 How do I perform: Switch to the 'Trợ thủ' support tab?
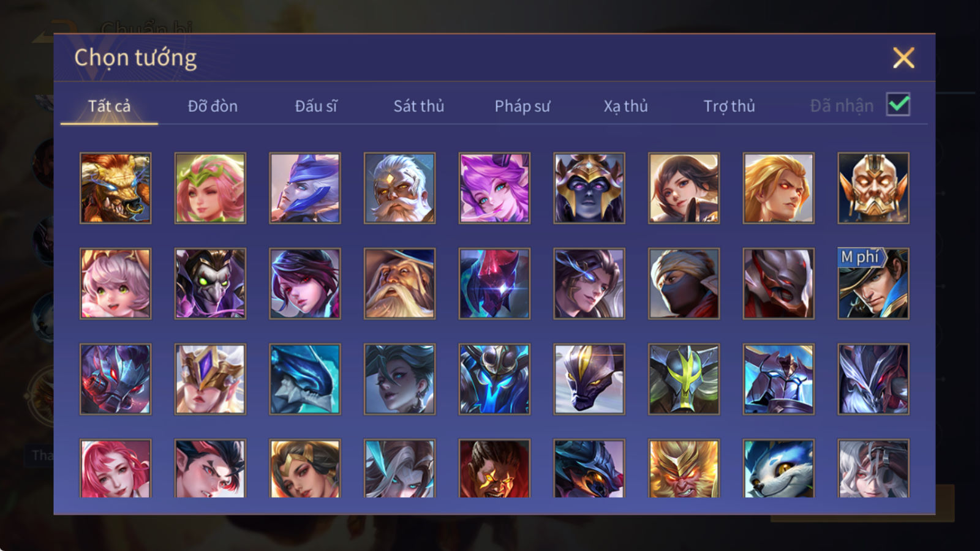coord(729,106)
